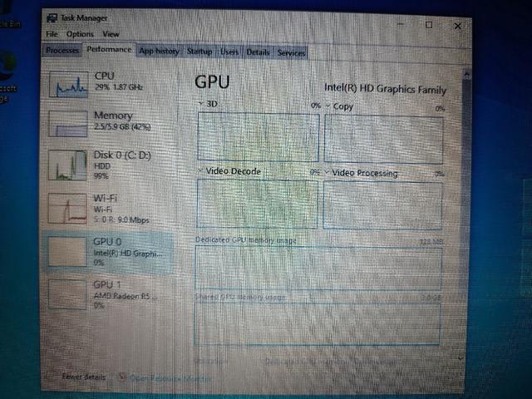532x399 pixels.
Task: Open the Options menu
Action: point(80,34)
